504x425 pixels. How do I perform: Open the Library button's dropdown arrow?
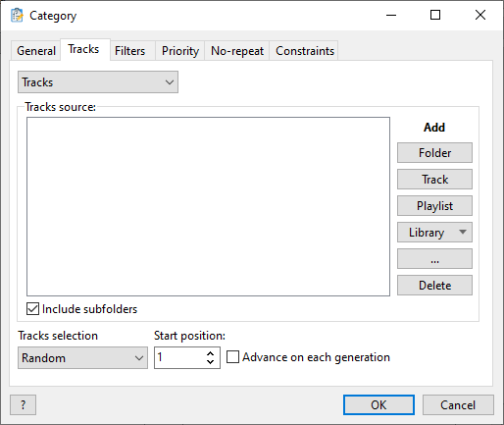pyautogui.click(x=462, y=232)
